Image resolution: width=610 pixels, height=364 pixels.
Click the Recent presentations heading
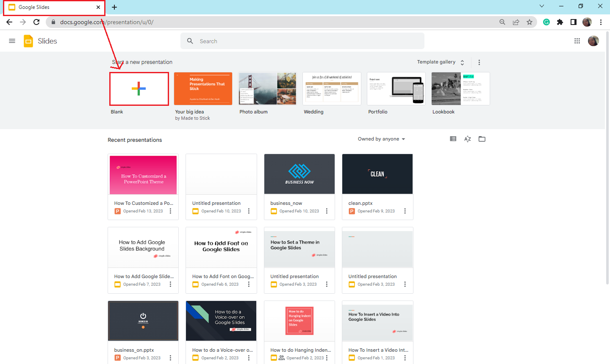click(135, 140)
